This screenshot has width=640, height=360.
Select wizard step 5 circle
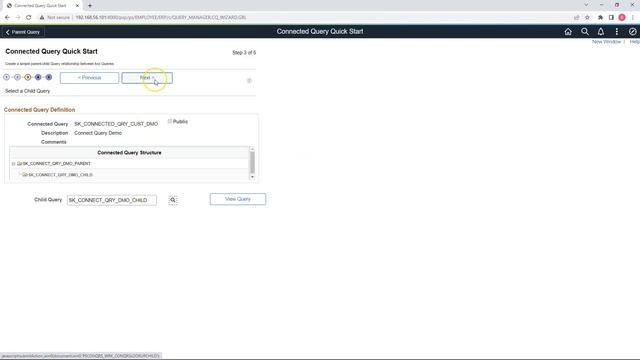tap(49, 77)
